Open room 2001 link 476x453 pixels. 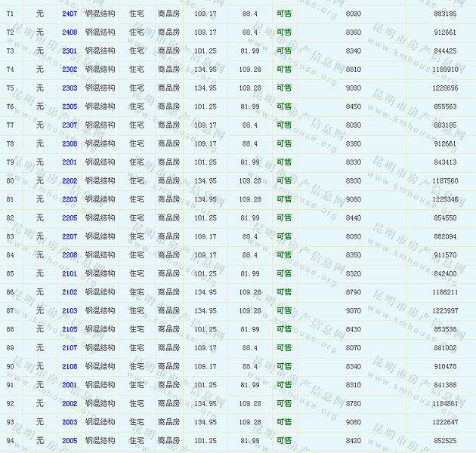[x=70, y=385]
